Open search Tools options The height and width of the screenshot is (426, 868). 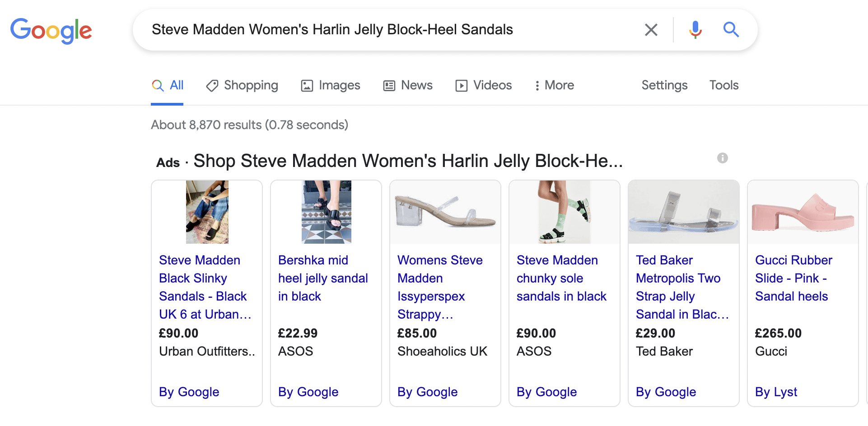[x=723, y=85]
